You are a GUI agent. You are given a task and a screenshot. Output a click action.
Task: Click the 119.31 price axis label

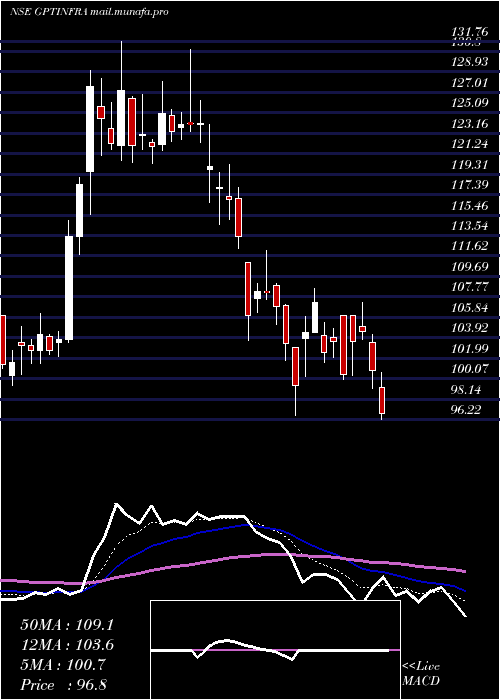coord(472,165)
